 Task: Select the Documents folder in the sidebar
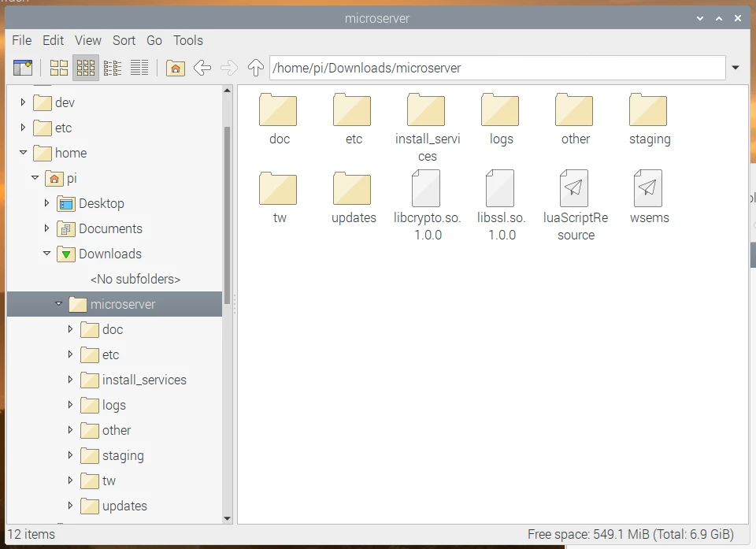tap(111, 228)
